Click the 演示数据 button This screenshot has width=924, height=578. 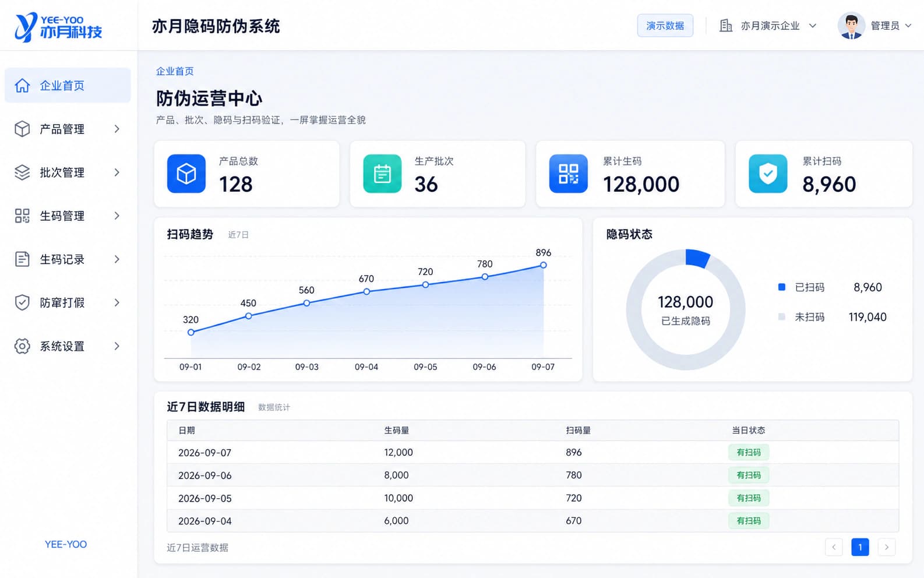[665, 26]
